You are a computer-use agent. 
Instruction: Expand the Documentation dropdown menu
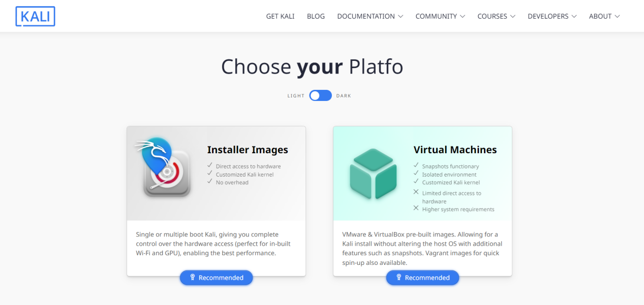[370, 16]
